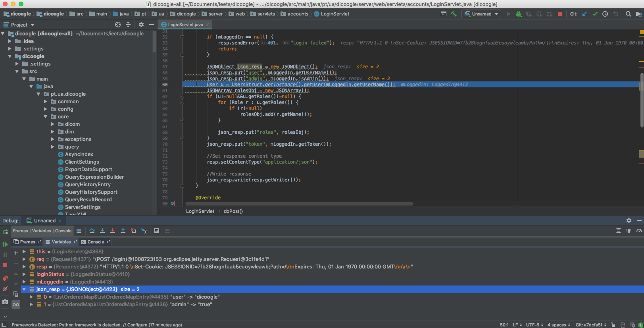Select Unnamed debug session tab
The width and height of the screenshot is (644, 328).
(44, 221)
